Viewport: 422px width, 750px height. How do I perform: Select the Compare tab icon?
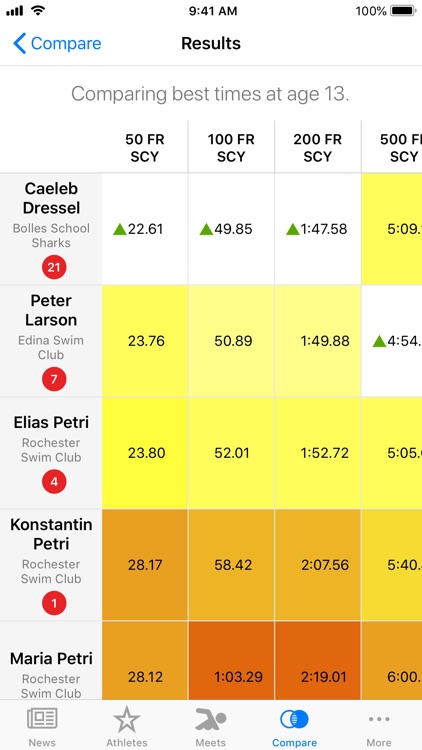pos(294,718)
